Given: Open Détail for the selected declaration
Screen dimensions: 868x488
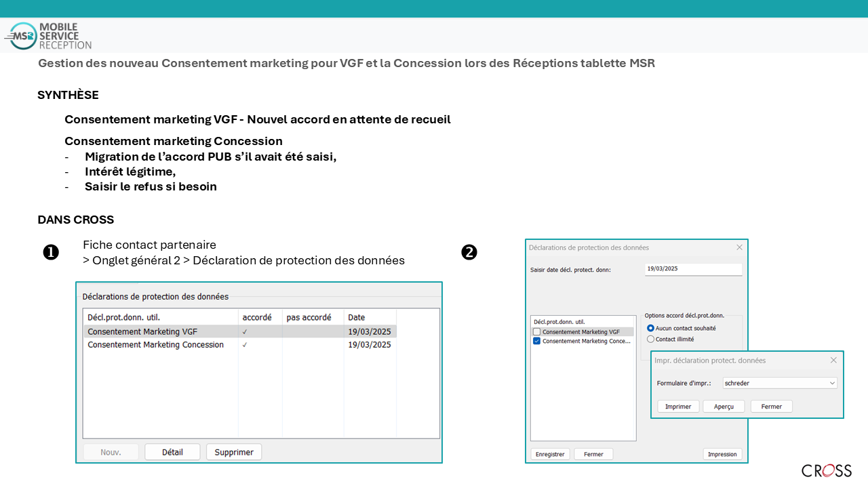Looking at the screenshot, I should click(x=172, y=452).
